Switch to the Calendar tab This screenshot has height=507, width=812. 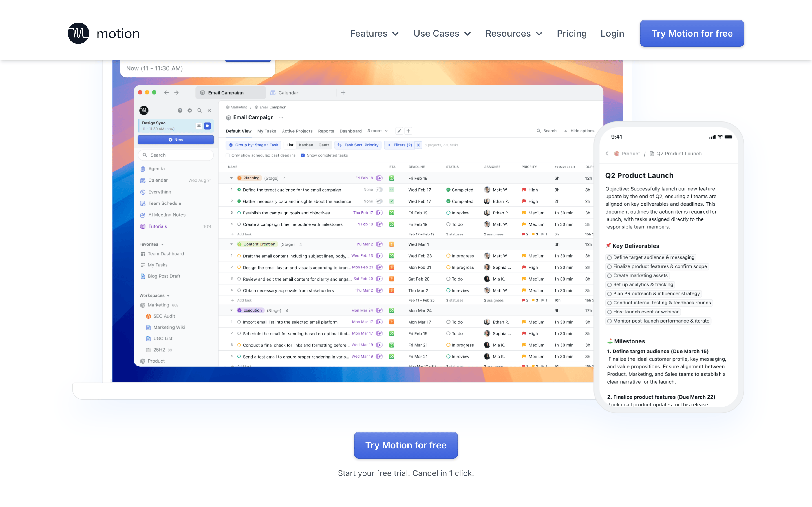pyautogui.click(x=288, y=93)
